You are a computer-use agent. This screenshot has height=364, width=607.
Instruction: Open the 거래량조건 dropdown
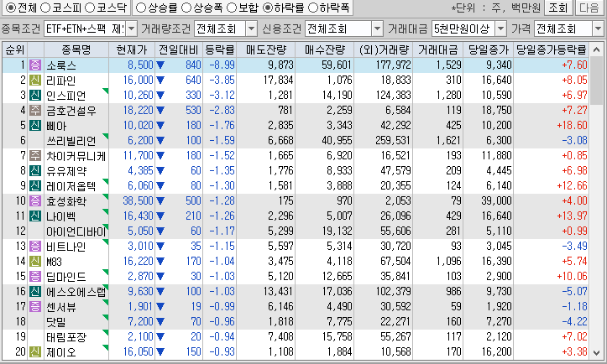pos(252,29)
